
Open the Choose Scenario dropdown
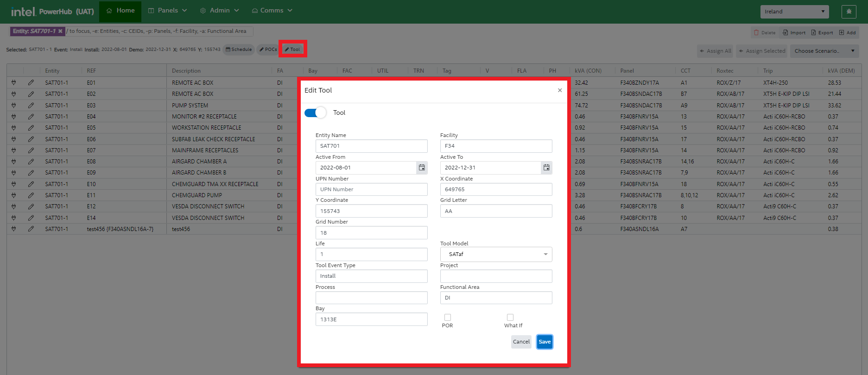tap(824, 51)
